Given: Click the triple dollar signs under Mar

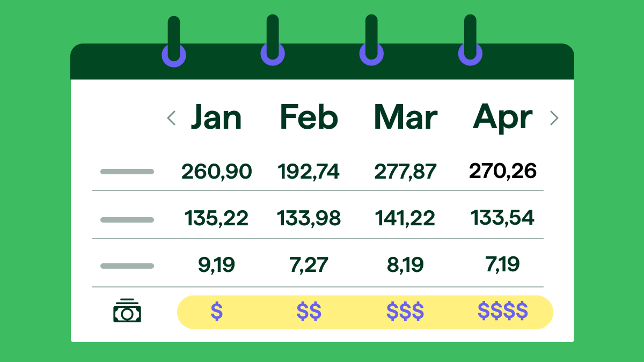Looking at the screenshot, I should (405, 311).
